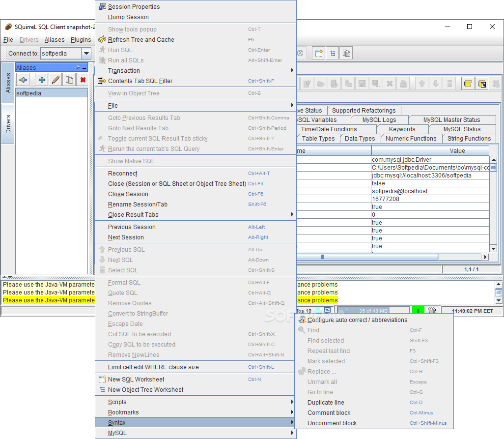This screenshot has height=439, width=504.
Task: Click the yellow blocks with arrow icon
Action: tap(482, 84)
